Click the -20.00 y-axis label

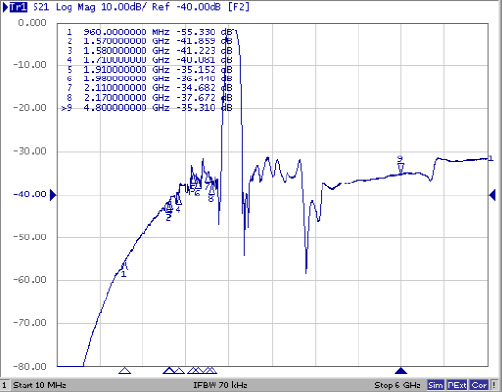pyautogui.click(x=30, y=108)
